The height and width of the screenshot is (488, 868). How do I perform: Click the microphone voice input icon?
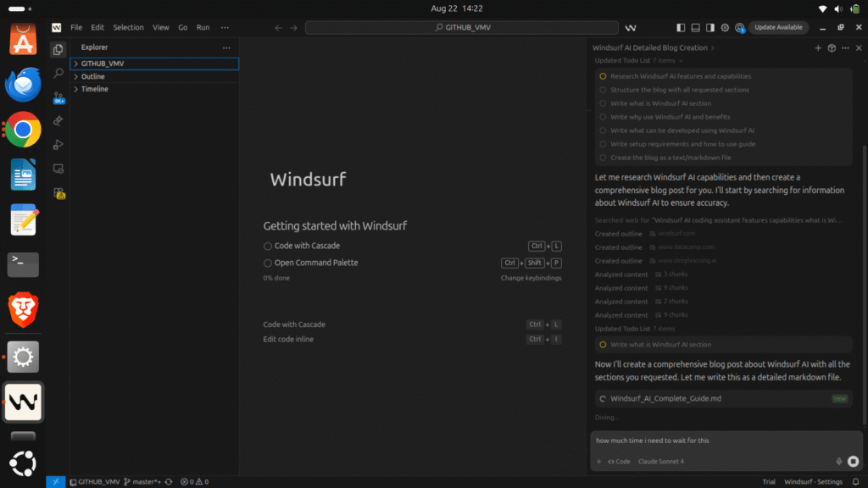[839, 462]
